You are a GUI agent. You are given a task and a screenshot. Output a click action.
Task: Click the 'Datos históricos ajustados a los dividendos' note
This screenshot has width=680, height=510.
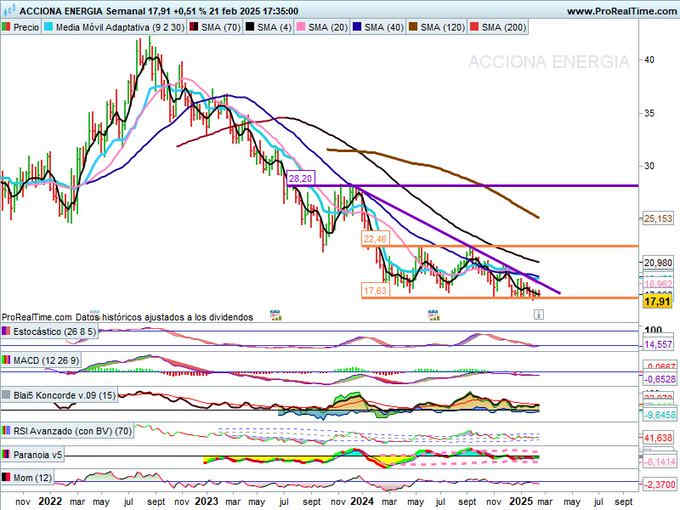[164, 317]
